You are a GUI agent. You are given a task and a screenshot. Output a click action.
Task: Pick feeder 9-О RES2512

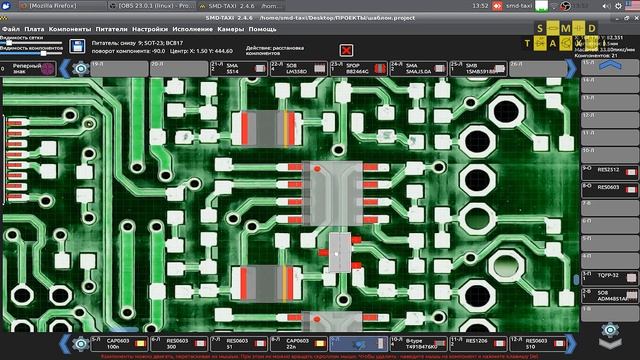click(x=610, y=173)
